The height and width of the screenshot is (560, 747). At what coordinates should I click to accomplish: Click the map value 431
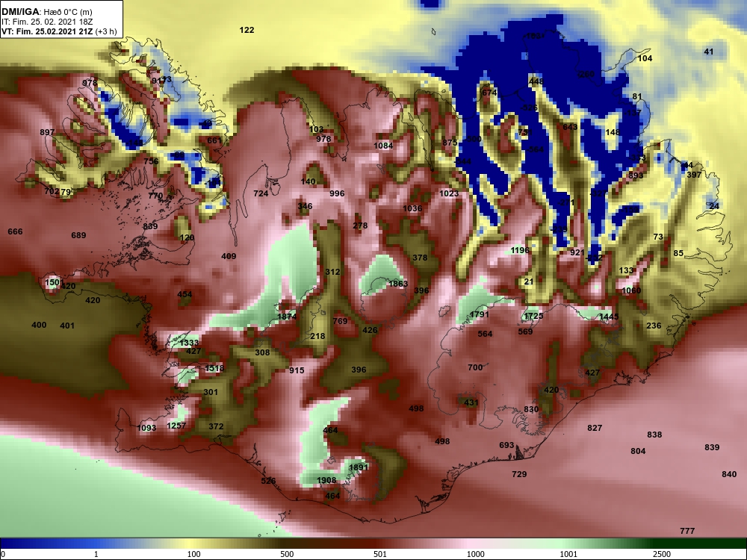point(471,402)
